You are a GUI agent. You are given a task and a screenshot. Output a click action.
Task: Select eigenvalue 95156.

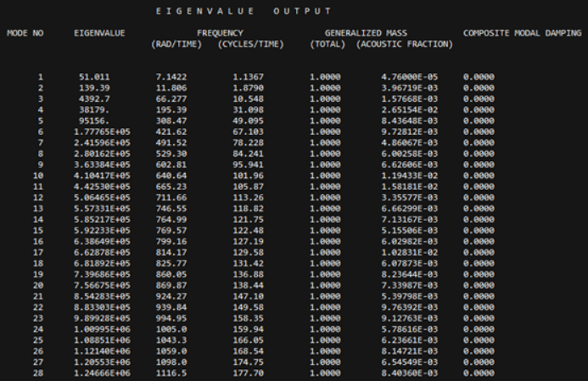click(94, 120)
